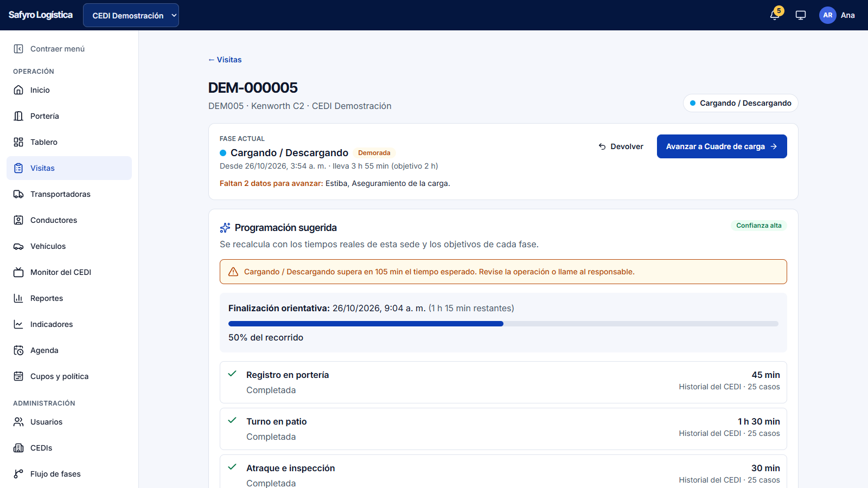Go to Usuarios in administration menu
The width and height of the screenshot is (868, 488).
(69, 422)
